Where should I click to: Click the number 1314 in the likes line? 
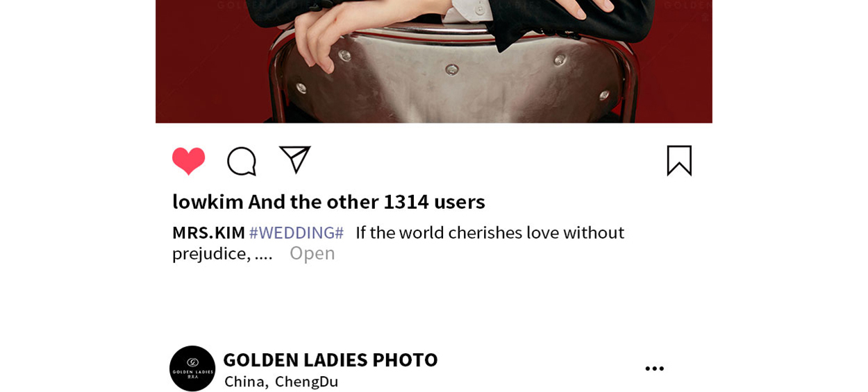406,201
